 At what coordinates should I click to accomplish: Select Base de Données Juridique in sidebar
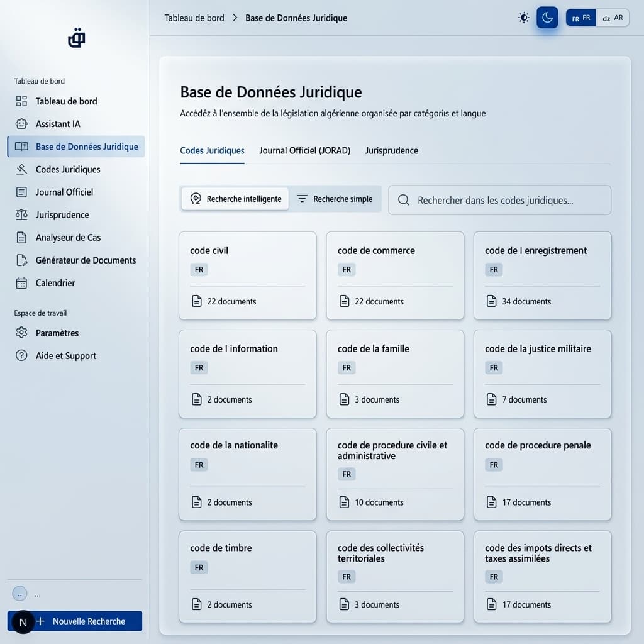76,147
